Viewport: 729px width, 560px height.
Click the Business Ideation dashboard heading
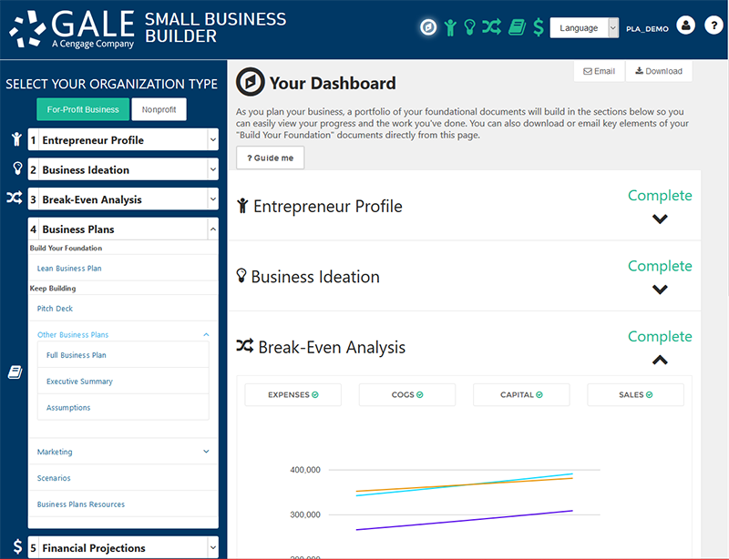(x=315, y=277)
